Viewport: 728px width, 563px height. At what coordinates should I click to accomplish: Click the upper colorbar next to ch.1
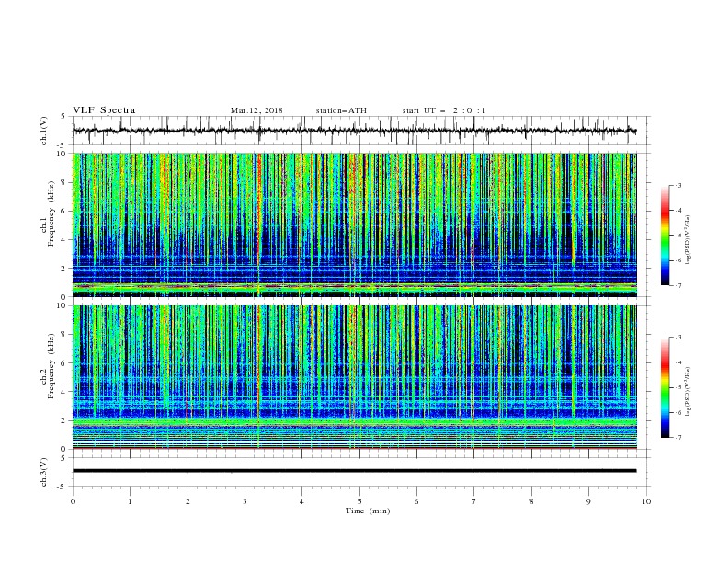click(665, 236)
